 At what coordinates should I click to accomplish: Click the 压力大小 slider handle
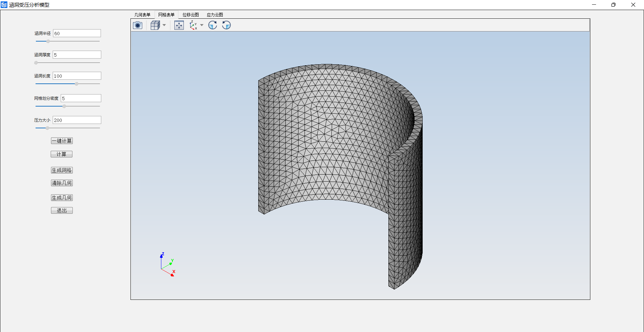47,128
